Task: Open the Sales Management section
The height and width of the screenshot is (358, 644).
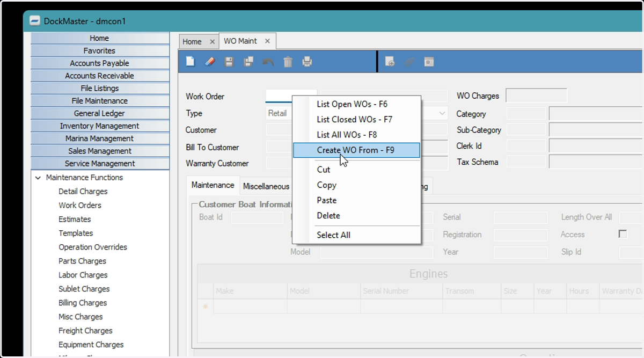Action: [x=99, y=151]
